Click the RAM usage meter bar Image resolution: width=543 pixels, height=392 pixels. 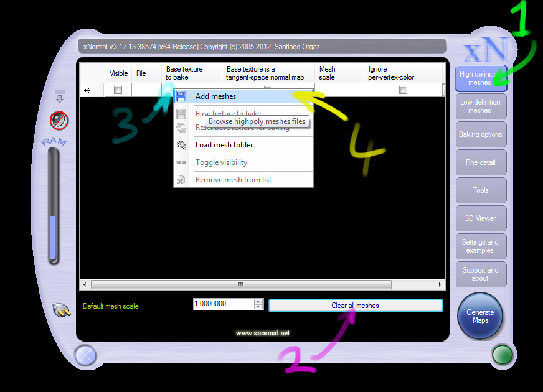coord(53,206)
